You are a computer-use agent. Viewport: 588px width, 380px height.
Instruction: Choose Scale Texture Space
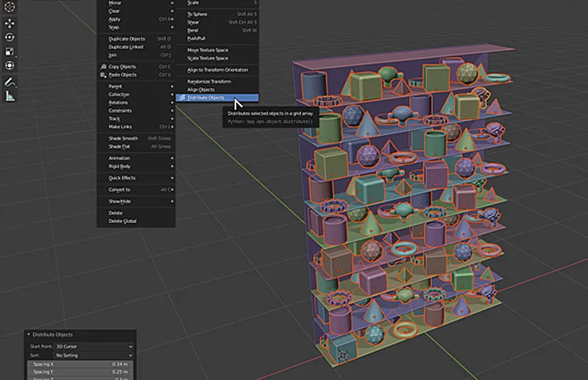(x=217, y=58)
